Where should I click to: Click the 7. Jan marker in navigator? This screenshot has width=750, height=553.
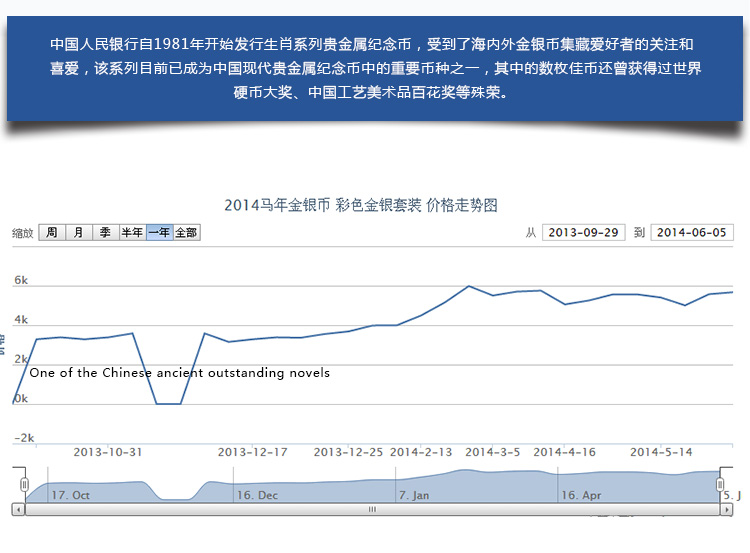[414, 494]
